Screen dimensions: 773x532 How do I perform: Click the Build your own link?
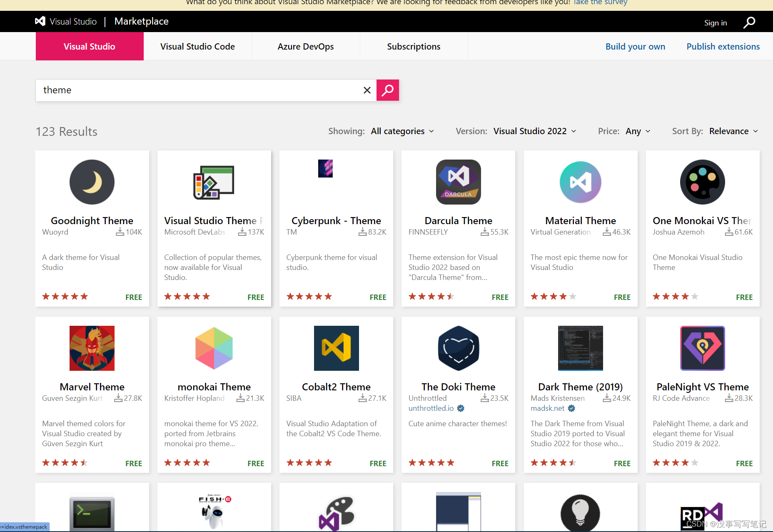pyautogui.click(x=635, y=47)
